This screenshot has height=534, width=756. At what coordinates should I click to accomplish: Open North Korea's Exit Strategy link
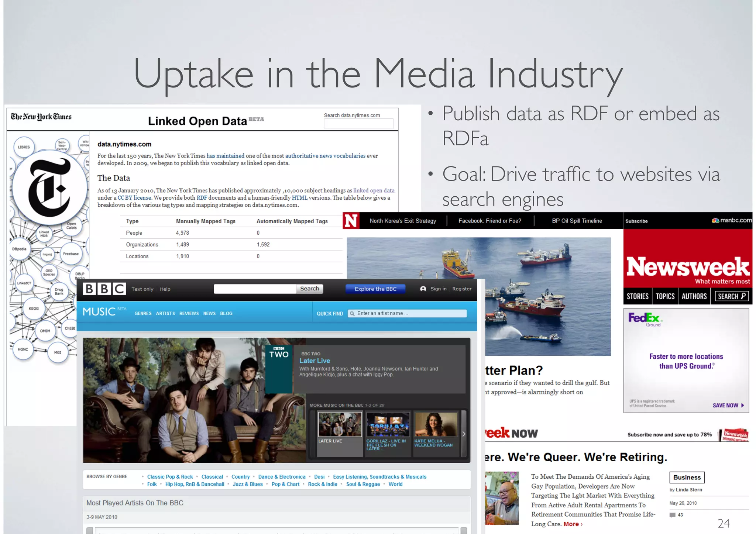(403, 221)
